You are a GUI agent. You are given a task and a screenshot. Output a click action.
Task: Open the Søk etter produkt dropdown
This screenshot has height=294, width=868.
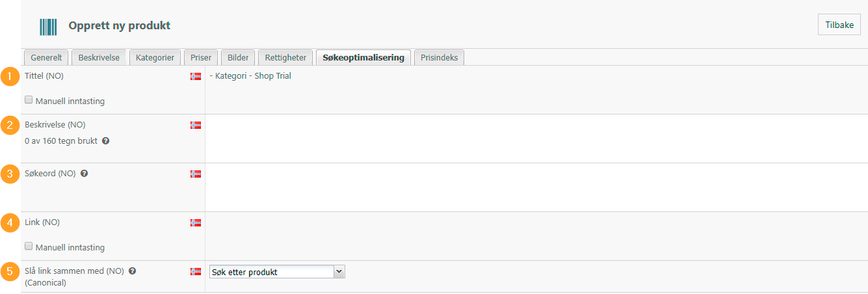pos(277,272)
